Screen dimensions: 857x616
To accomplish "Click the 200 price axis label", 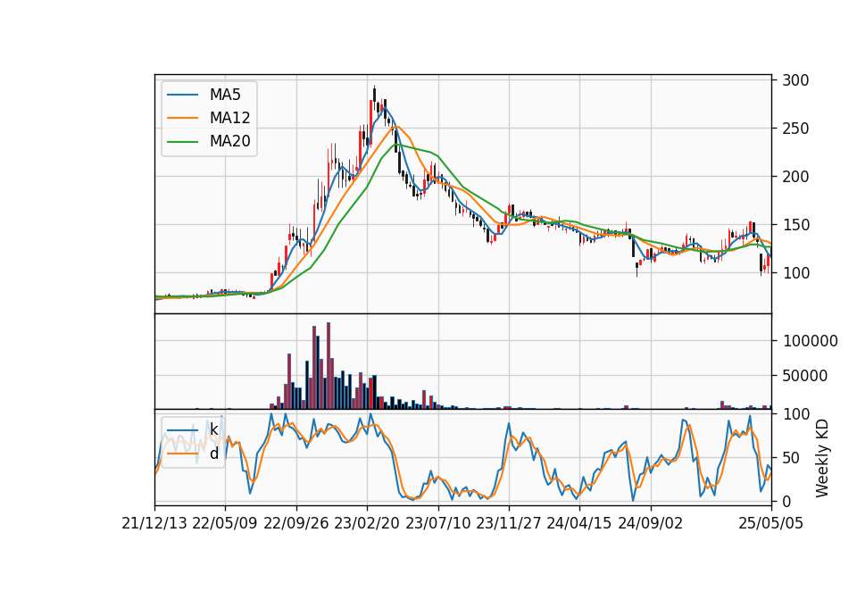I will 795,177.
